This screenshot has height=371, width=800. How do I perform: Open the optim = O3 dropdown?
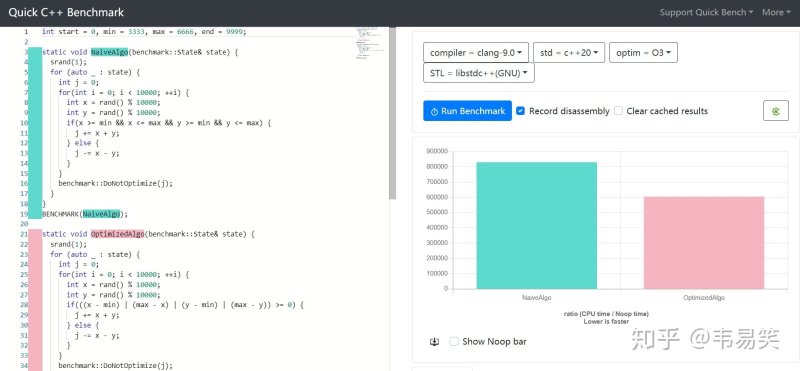coord(643,53)
